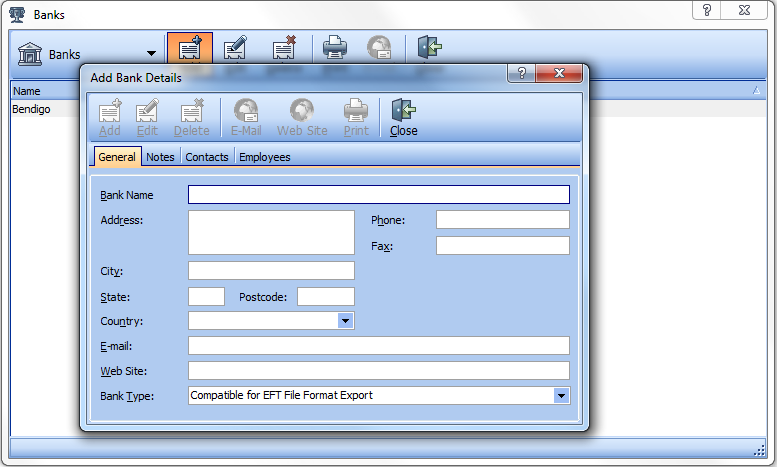The image size is (777, 467).
Task: Click into the Address text area
Action: pyautogui.click(x=271, y=233)
